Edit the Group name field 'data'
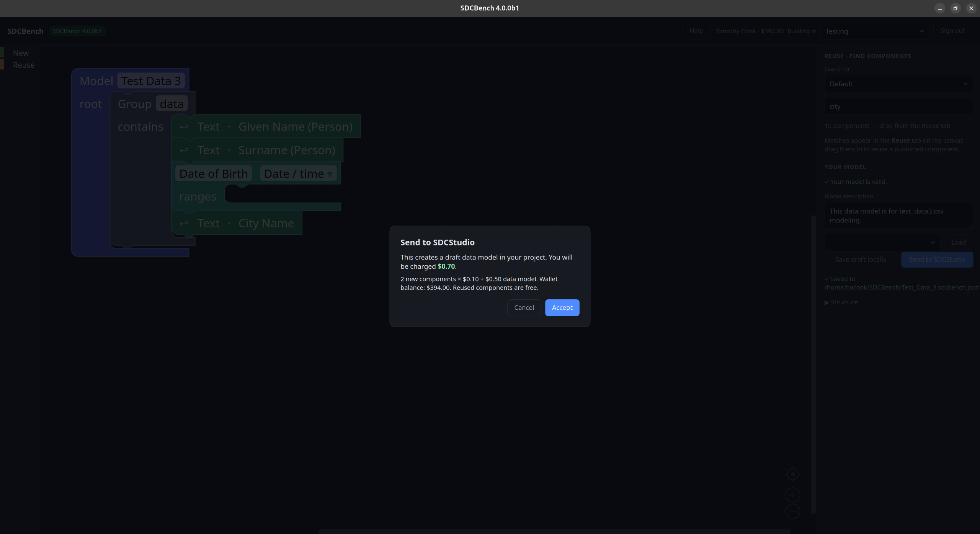This screenshot has height=534, width=980. [171, 104]
